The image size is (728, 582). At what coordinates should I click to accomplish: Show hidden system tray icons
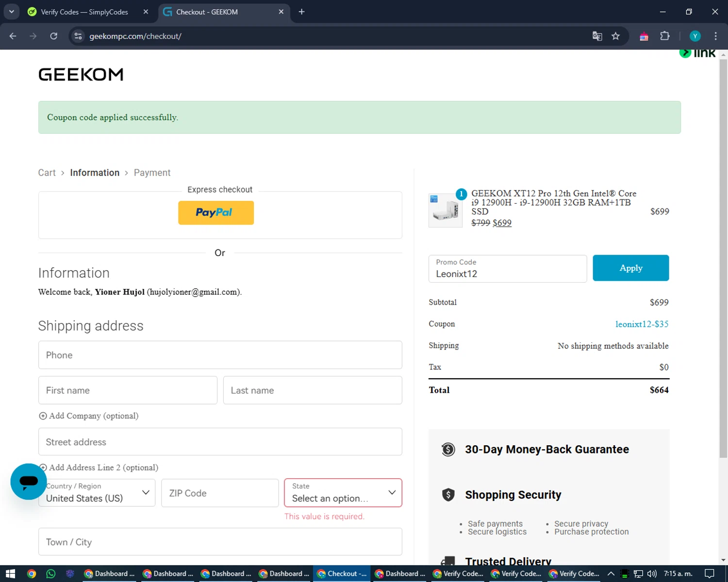click(x=611, y=574)
